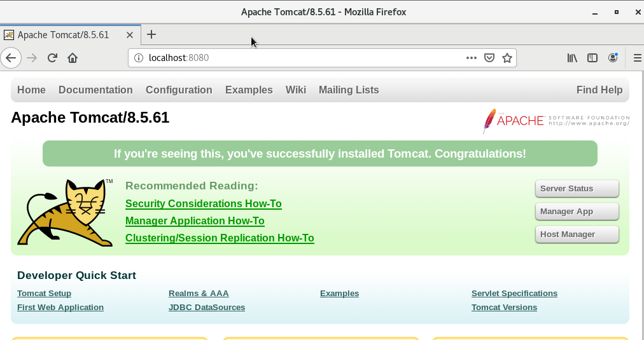The width and height of the screenshot is (644, 340).
Task: Reload the current page
Action: pos(52,58)
